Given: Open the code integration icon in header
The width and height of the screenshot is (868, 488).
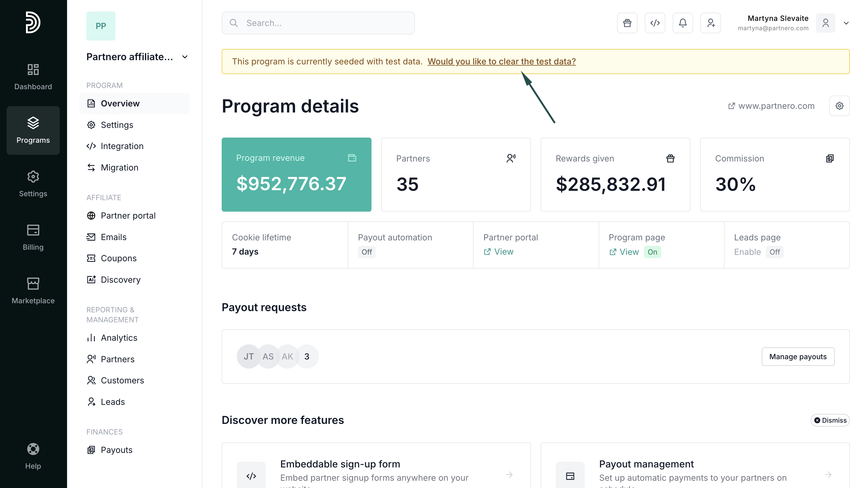Looking at the screenshot, I should pyautogui.click(x=655, y=23).
